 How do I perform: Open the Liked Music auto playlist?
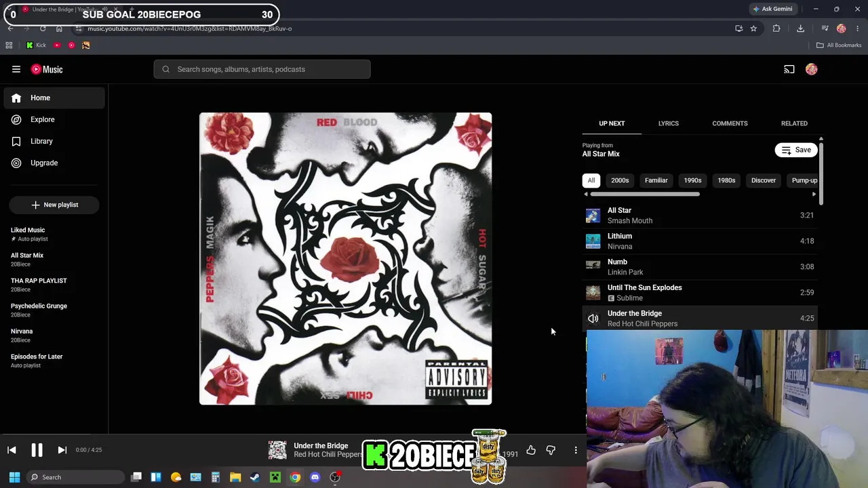click(54, 234)
